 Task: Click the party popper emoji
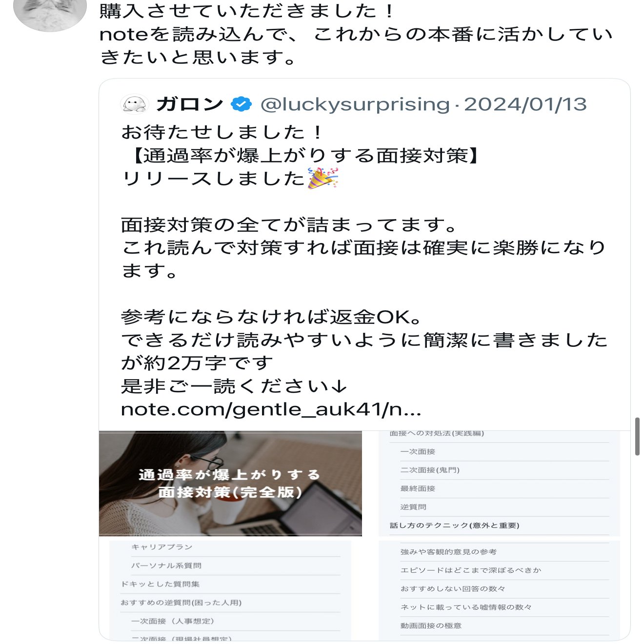tap(323, 178)
